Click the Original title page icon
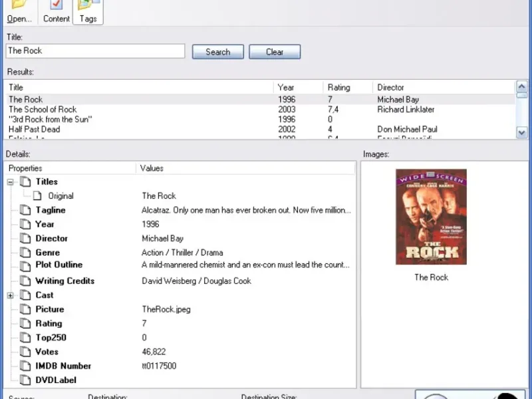The height and width of the screenshot is (399, 532). click(37, 196)
